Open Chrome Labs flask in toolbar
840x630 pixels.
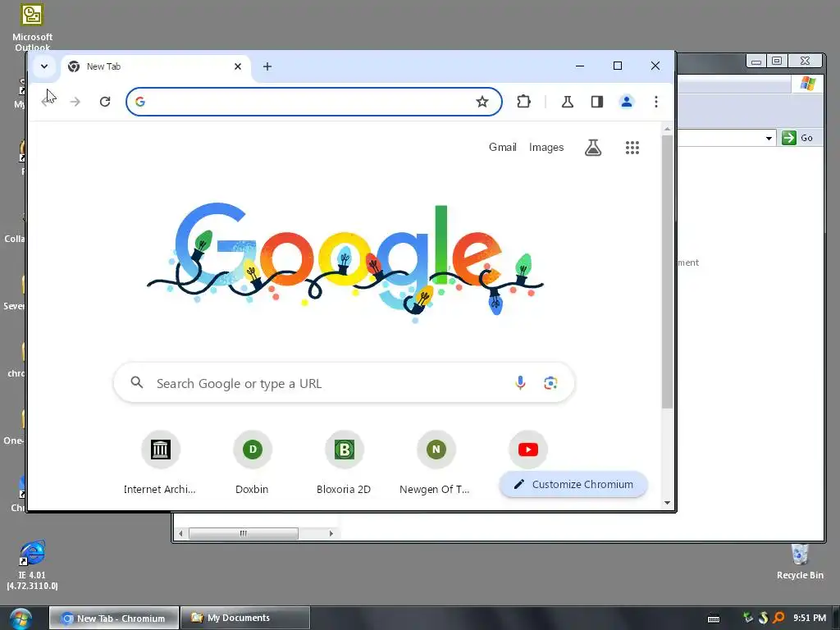568,102
